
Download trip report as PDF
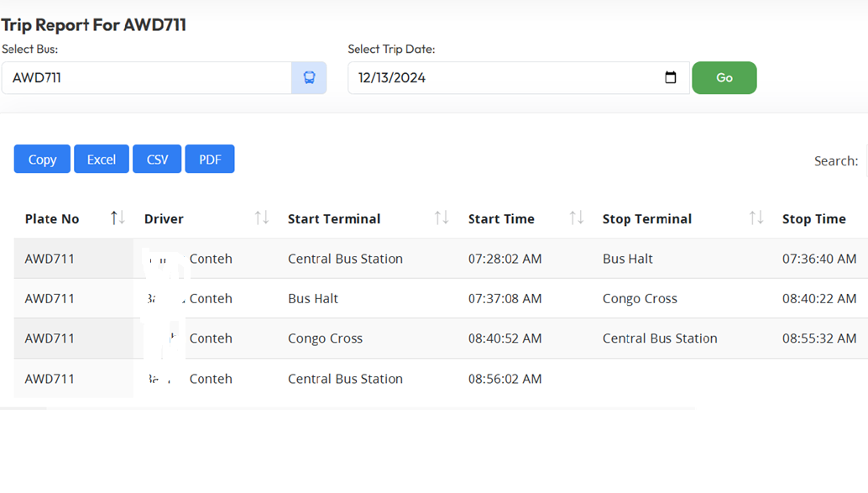click(x=210, y=160)
